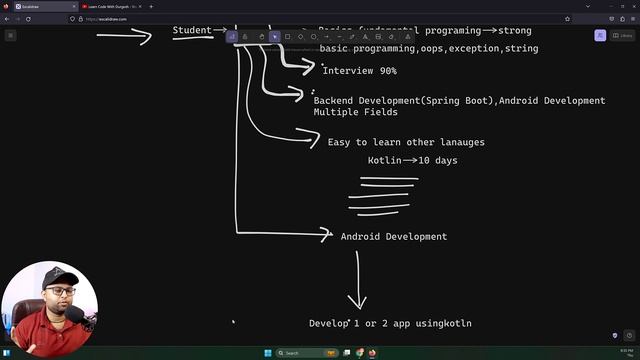This screenshot has width=640, height=360.
Task: Toggle pen mode in Excalidraw toolbar
Action: coord(232,37)
